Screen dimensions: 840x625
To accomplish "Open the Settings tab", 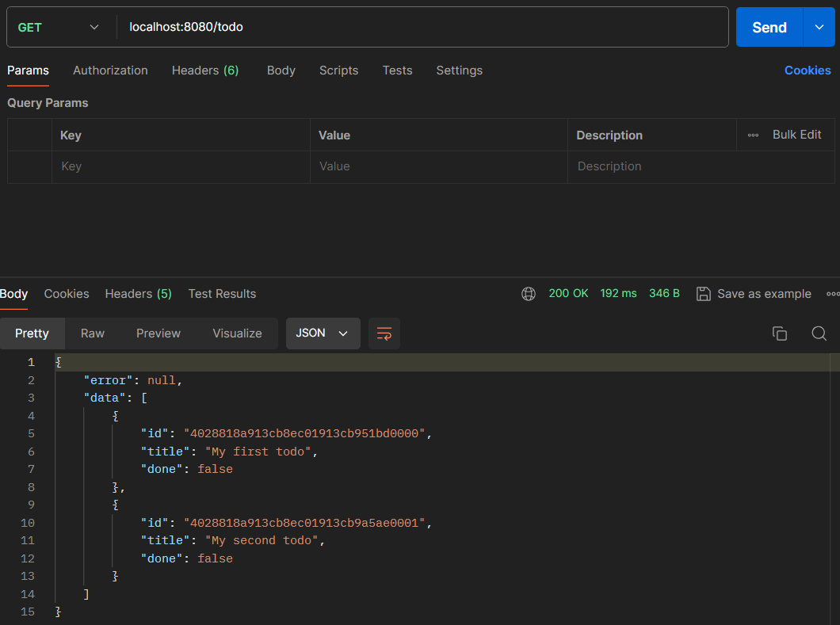I will pyautogui.click(x=459, y=71).
